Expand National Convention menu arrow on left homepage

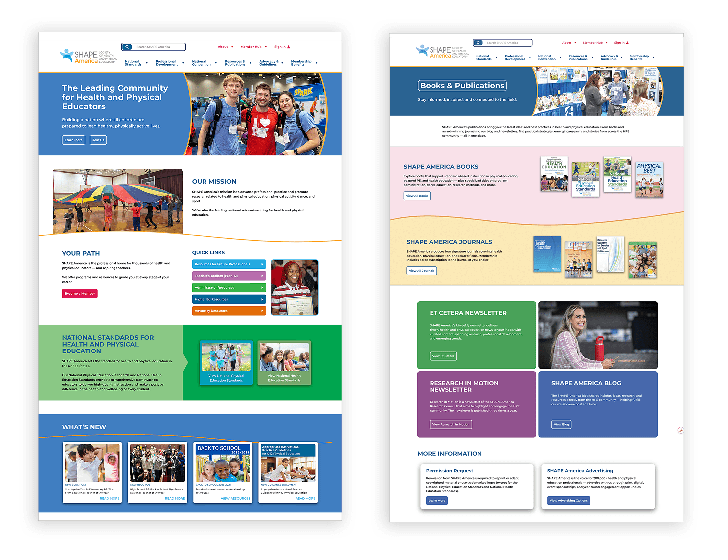pyautogui.click(x=216, y=63)
